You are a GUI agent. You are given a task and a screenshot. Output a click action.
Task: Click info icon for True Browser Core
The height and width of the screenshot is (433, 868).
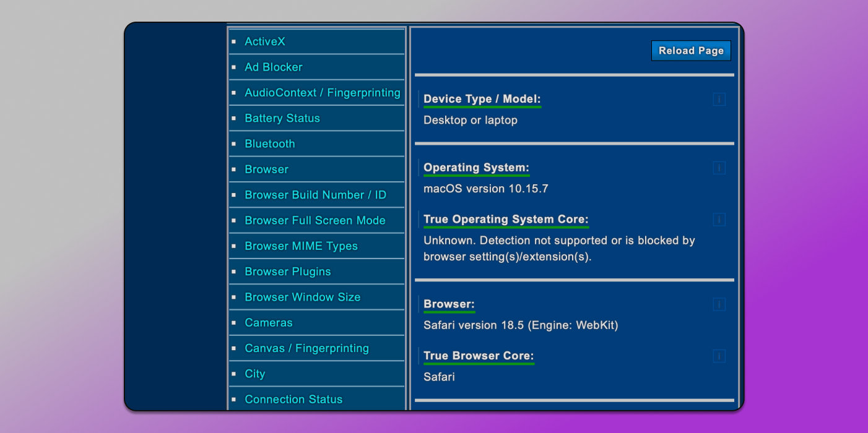click(719, 356)
